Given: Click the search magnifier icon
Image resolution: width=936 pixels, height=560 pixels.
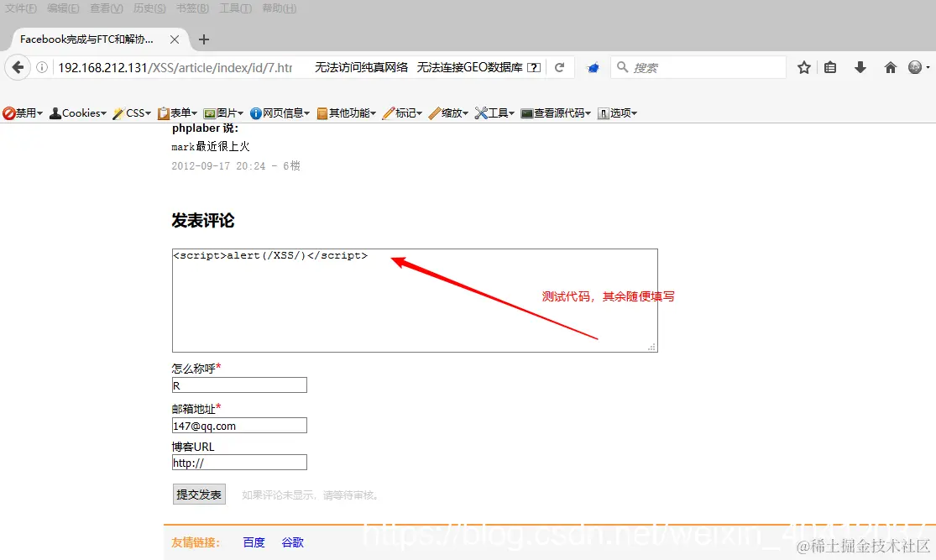Looking at the screenshot, I should [x=622, y=67].
